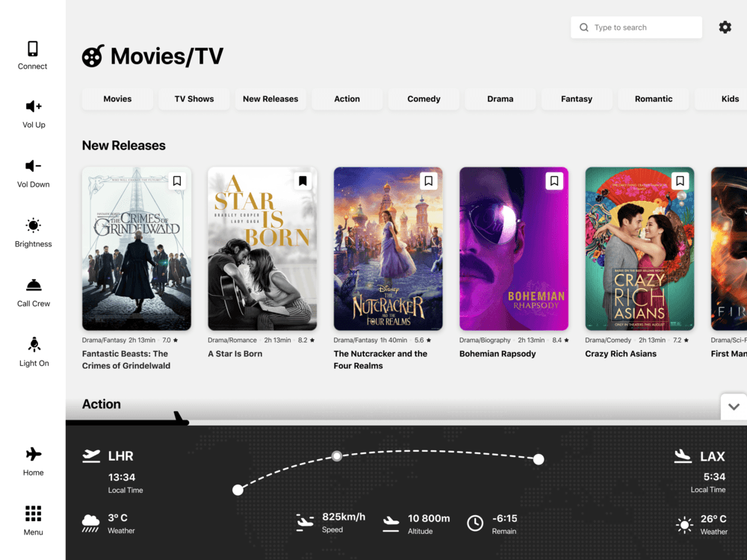
Task: Switch to the Action tab
Action: [x=347, y=99]
